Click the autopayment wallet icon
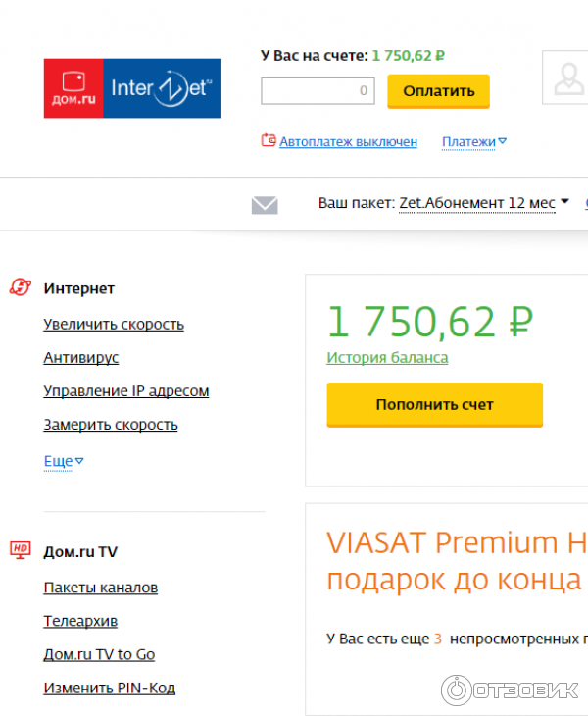 [x=269, y=140]
